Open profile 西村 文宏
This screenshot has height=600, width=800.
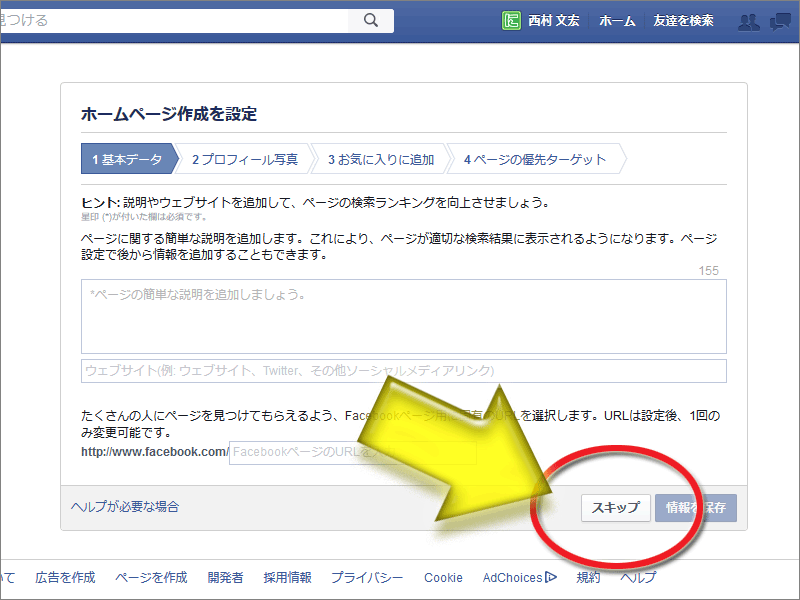click(x=554, y=20)
